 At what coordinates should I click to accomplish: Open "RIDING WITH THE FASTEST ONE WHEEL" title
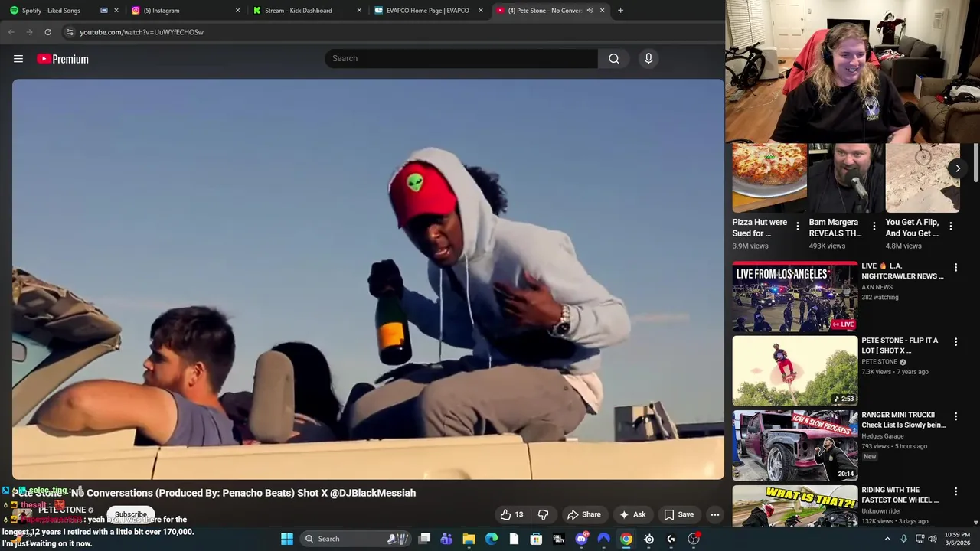click(900, 495)
